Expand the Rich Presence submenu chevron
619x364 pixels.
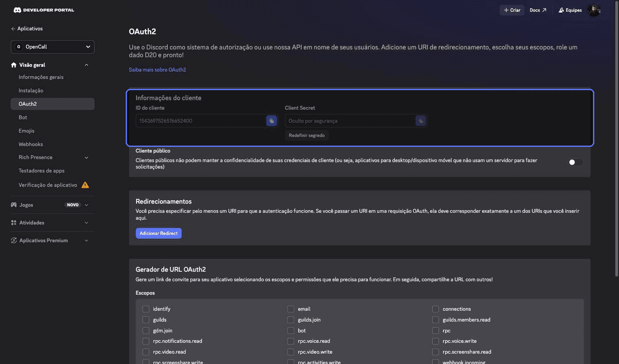tap(86, 158)
